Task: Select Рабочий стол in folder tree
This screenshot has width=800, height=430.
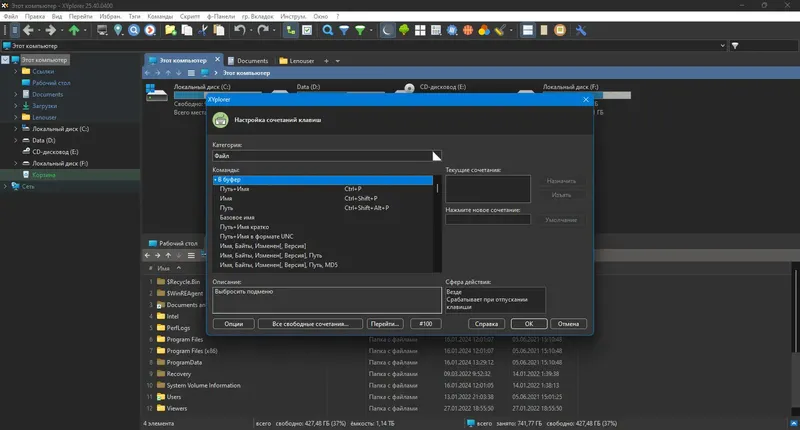Action: pos(51,83)
